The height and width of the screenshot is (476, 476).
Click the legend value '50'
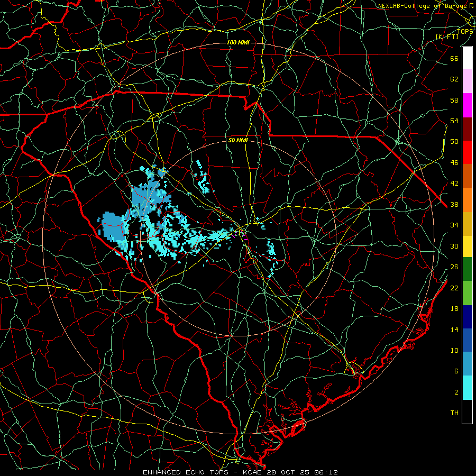click(454, 142)
